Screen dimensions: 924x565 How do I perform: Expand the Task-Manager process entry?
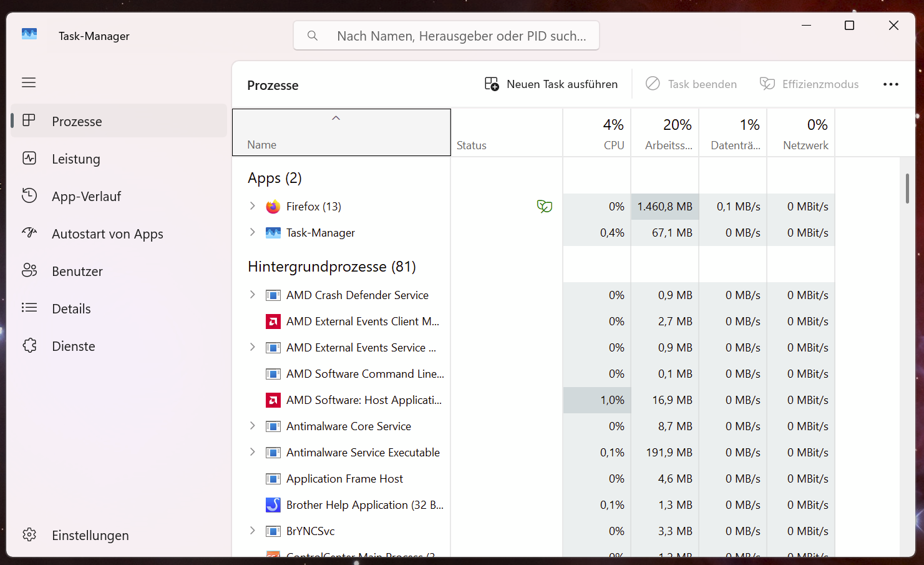(252, 232)
